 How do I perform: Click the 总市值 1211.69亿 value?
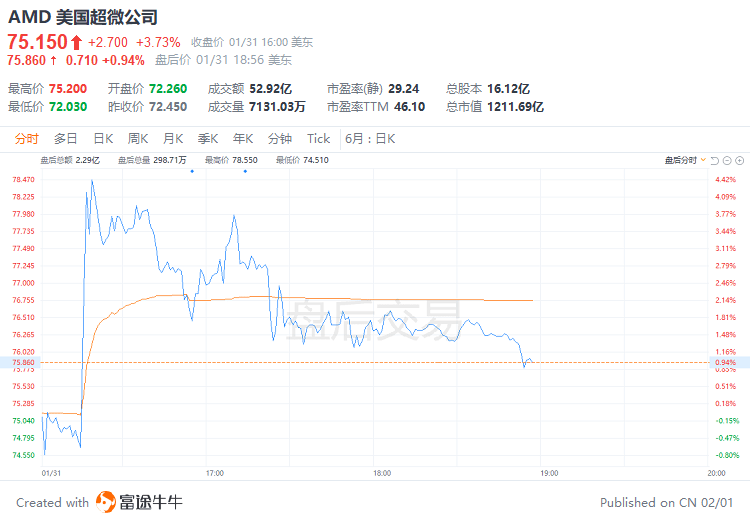click(516, 106)
